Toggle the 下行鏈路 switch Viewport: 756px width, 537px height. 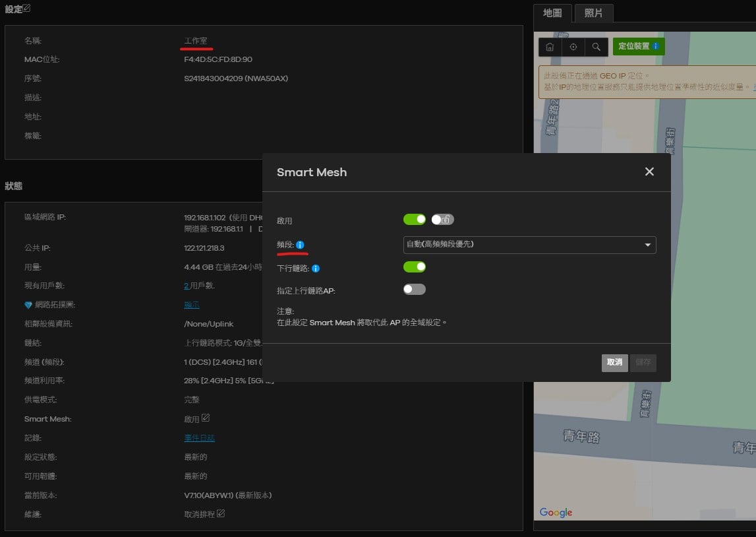point(415,267)
